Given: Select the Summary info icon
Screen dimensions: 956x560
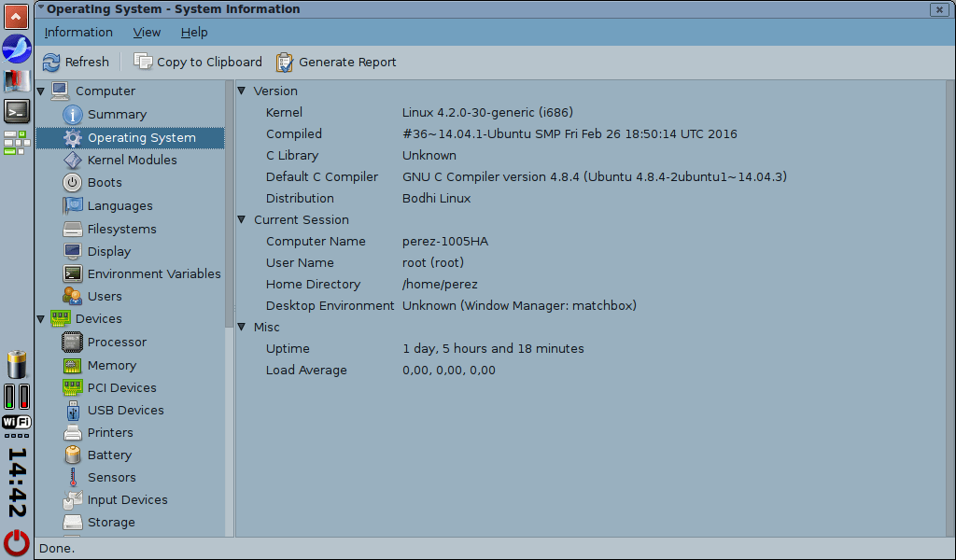Looking at the screenshot, I should (73, 115).
